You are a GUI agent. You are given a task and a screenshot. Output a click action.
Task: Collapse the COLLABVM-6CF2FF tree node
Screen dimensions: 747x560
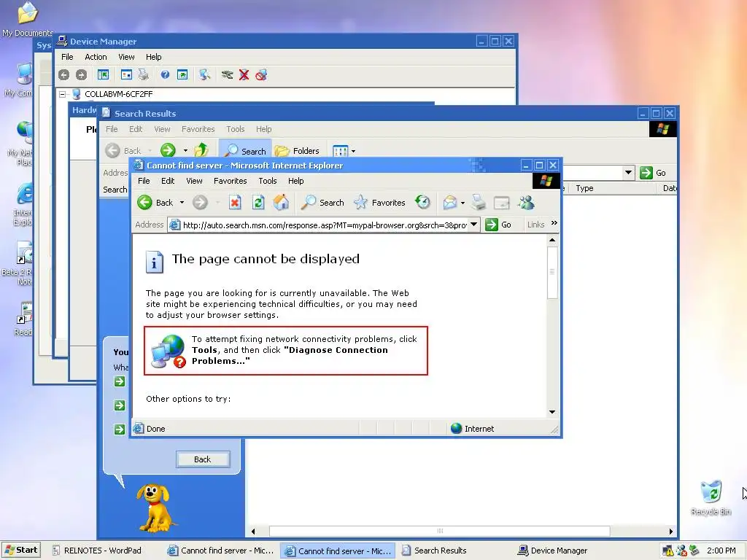(63, 94)
